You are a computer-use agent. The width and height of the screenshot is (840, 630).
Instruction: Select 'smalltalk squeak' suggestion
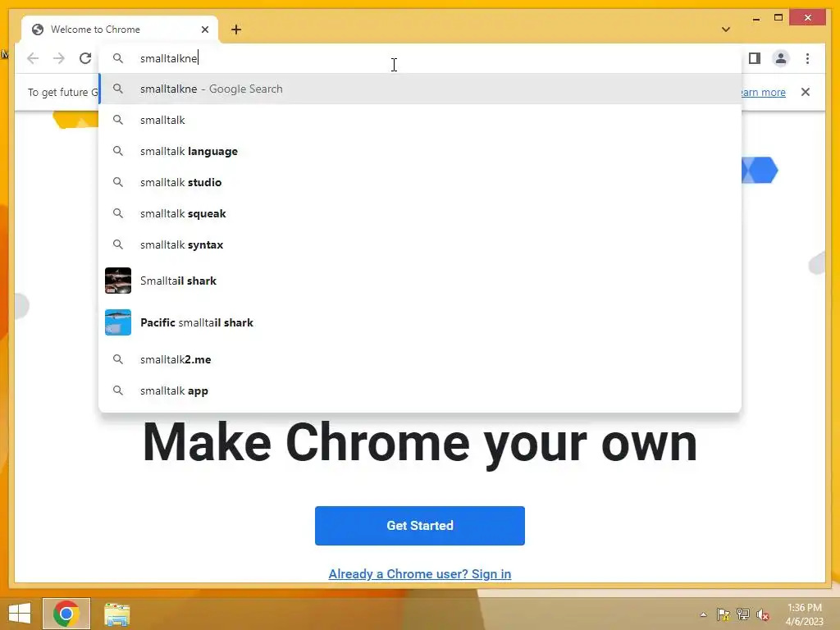click(420, 213)
